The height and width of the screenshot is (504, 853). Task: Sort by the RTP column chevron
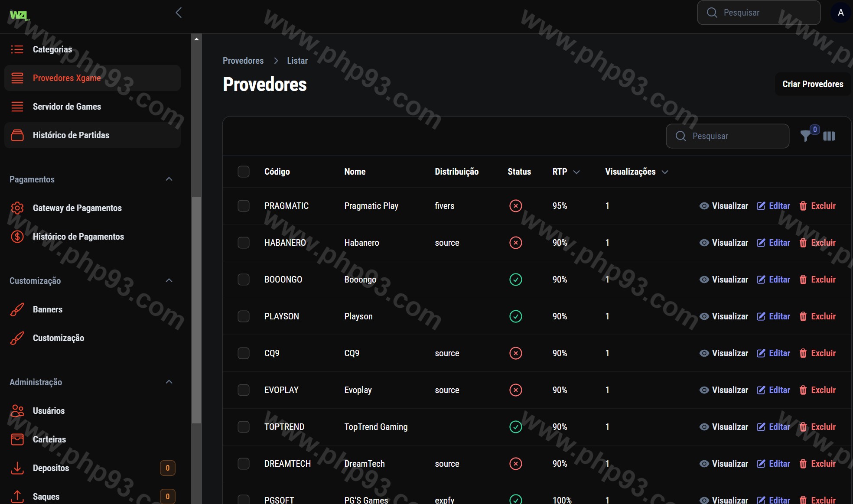(576, 172)
